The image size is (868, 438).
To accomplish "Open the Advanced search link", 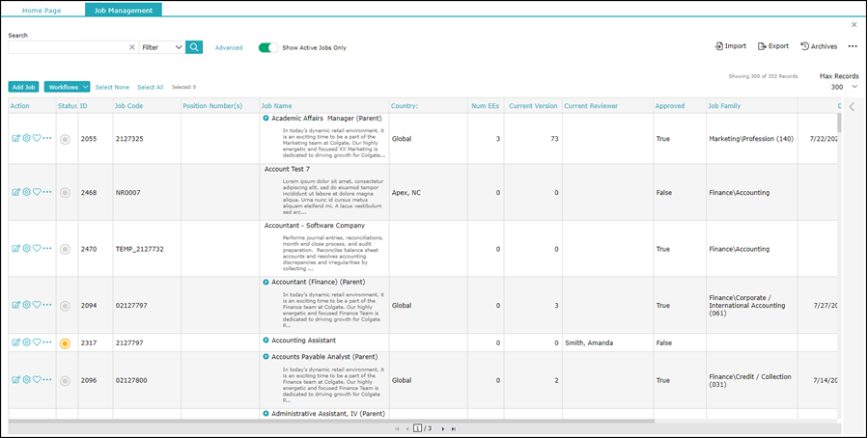I will [x=229, y=47].
